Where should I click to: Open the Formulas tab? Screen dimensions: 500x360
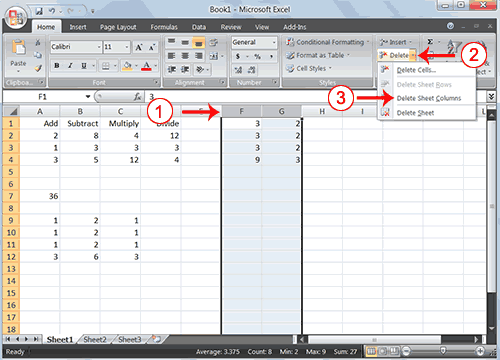tap(164, 27)
